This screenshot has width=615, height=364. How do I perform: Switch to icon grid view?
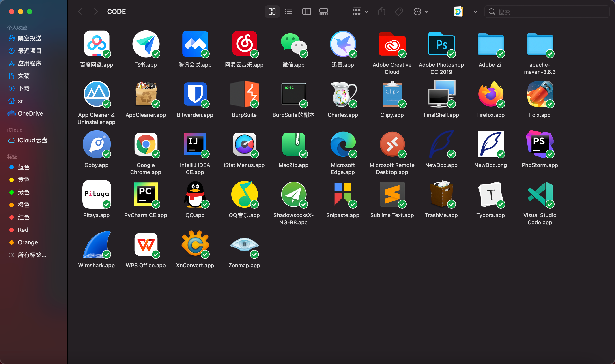pyautogui.click(x=272, y=11)
